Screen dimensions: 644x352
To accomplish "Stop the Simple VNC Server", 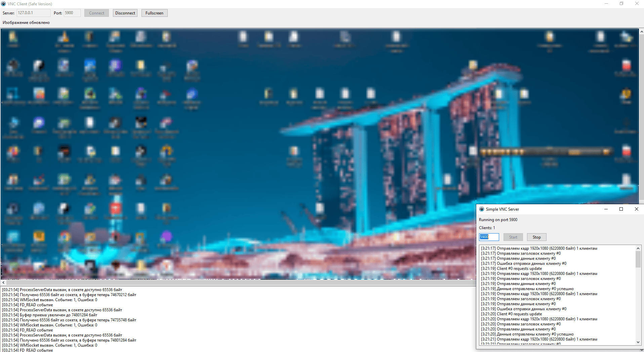I will click(x=536, y=237).
